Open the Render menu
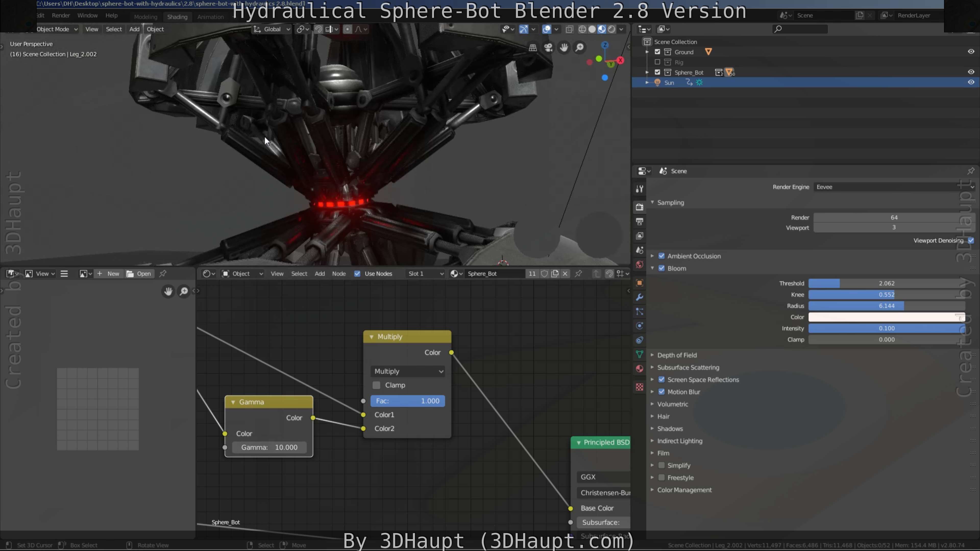Viewport: 980px width, 551px height. [61, 16]
